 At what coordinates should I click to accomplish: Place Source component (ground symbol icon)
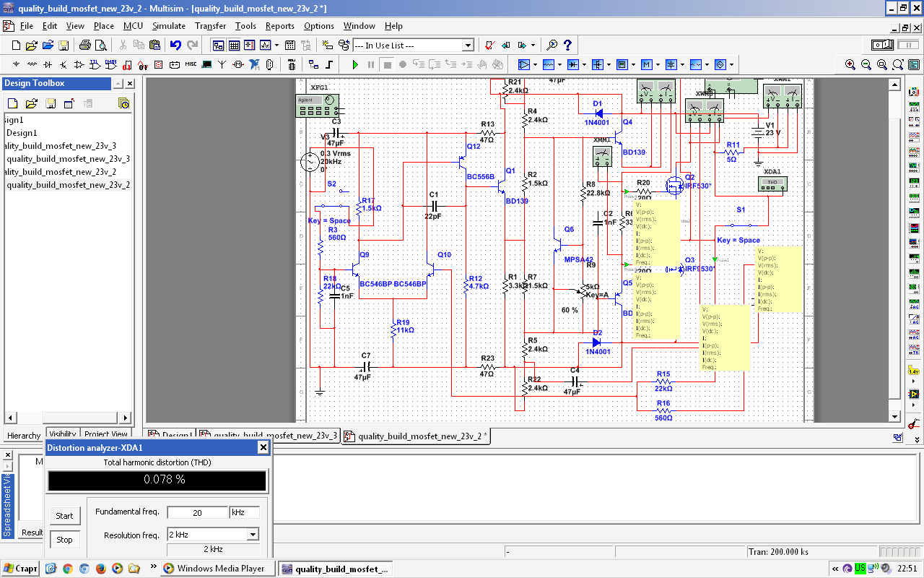[16, 64]
